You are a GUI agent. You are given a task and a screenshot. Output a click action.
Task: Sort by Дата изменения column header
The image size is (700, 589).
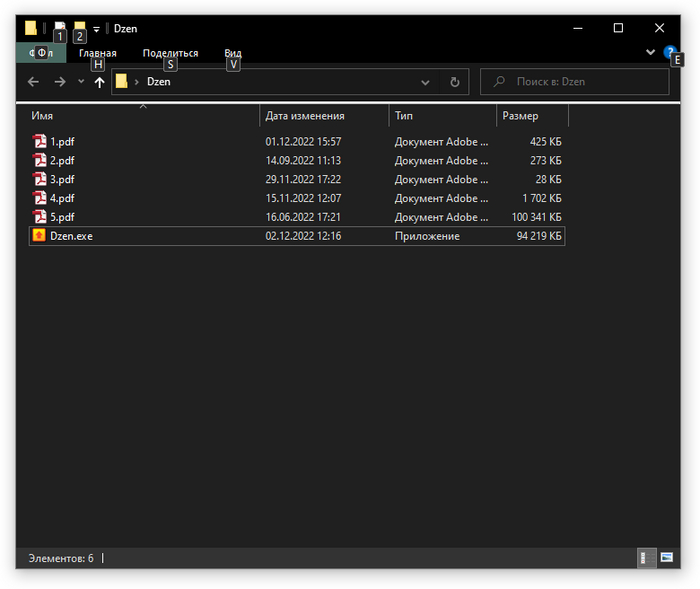323,116
